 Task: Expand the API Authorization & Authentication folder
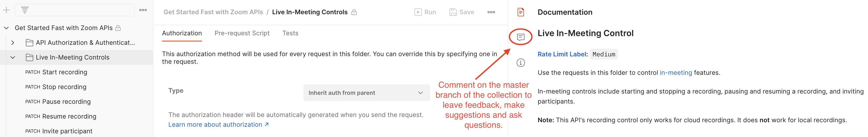[x=12, y=43]
